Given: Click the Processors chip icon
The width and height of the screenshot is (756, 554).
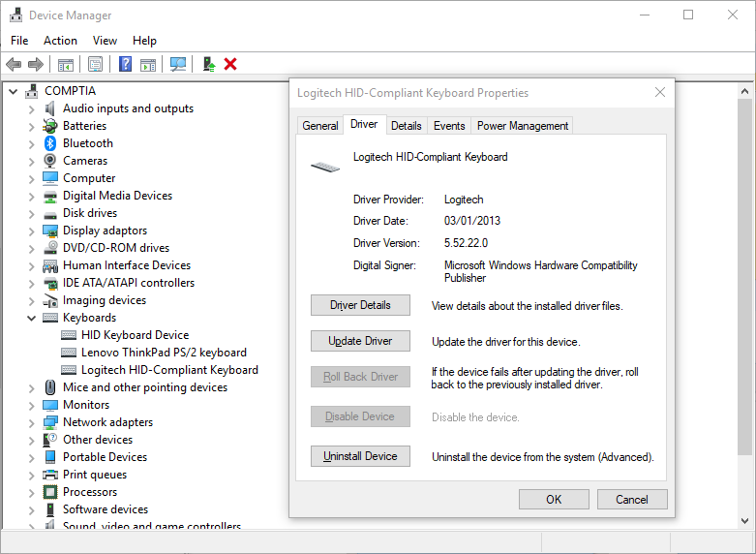Looking at the screenshot, I should click(x=50, y=492).
